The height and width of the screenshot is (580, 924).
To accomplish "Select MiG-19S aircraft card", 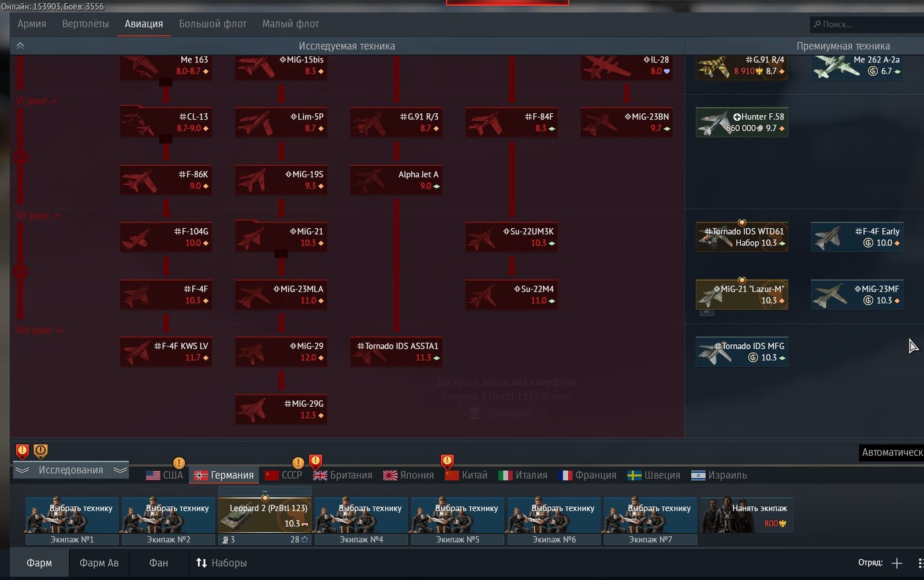I will (281, 180).
